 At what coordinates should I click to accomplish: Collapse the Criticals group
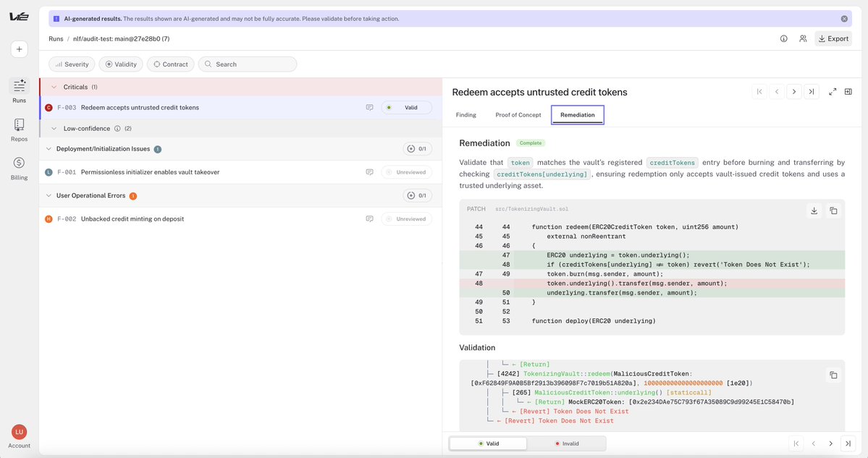pyautogui.click(x=54, y=87)
